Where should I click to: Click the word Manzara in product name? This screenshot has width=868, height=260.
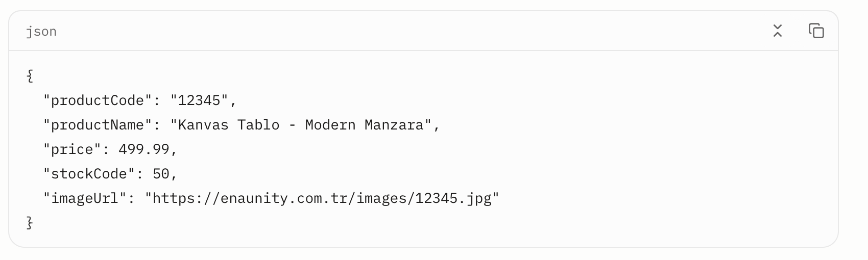tap(394, 125)
